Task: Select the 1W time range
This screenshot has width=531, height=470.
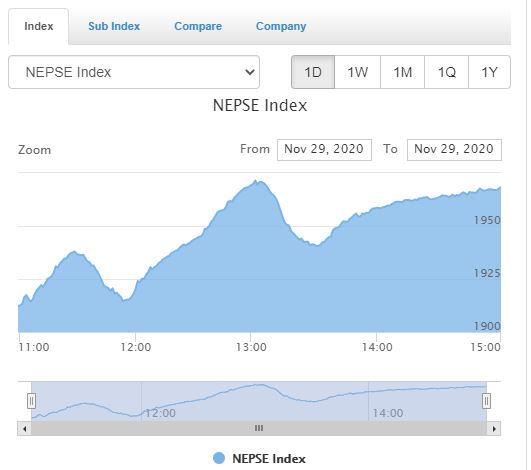Action: (x=358, y=72)
